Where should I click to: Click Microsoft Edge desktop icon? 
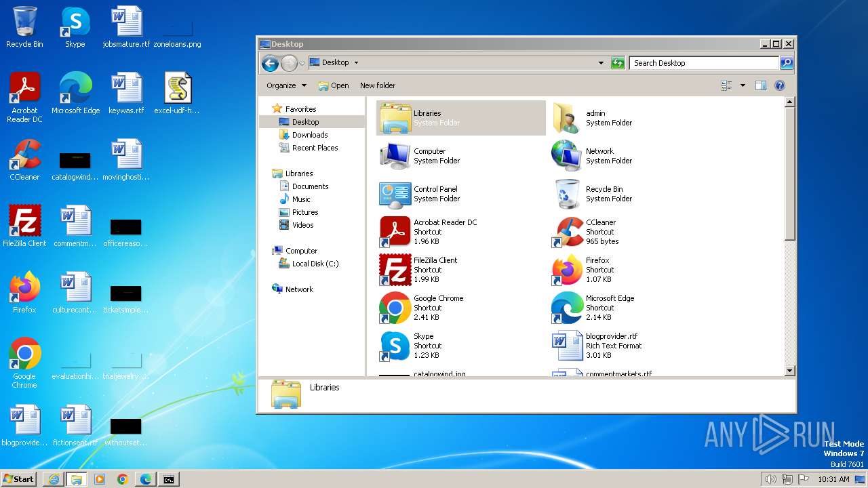(x=75, y=94)
